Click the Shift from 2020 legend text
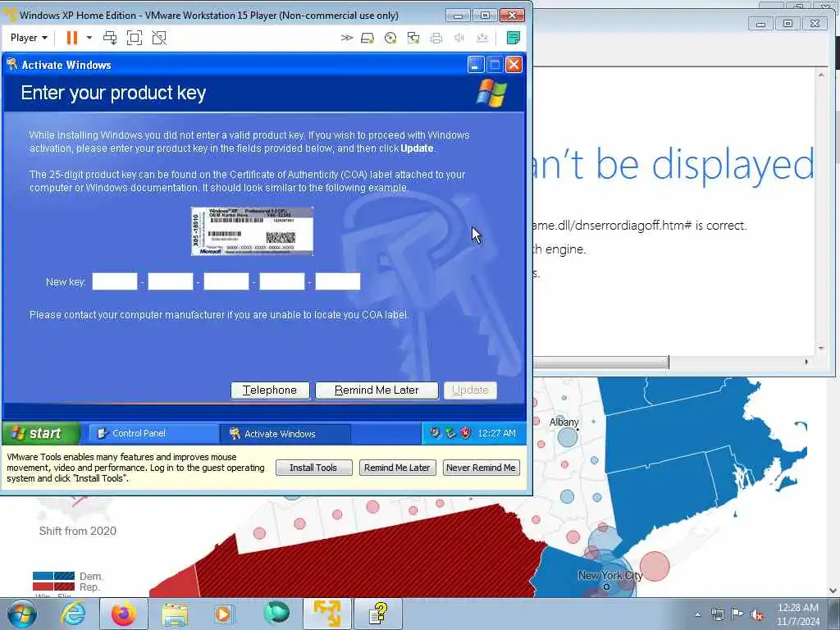Screen dimensions: 840x630 [x=78, y=531]
